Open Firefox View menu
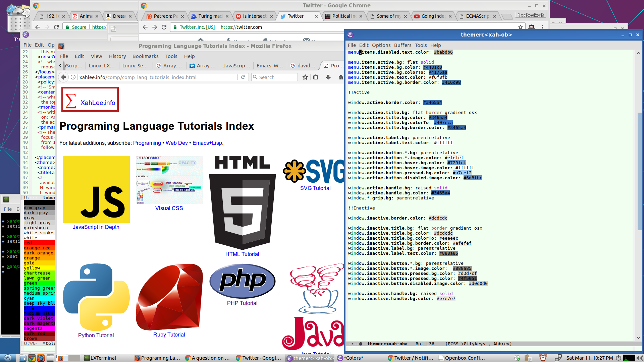The width and height of the screenshot is (644, 362). [96, 56]
